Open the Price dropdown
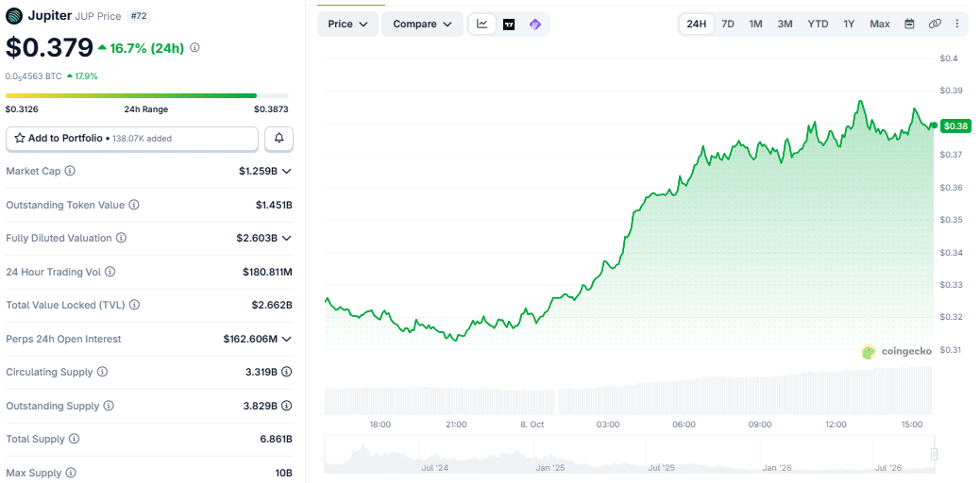 point(348,24)
